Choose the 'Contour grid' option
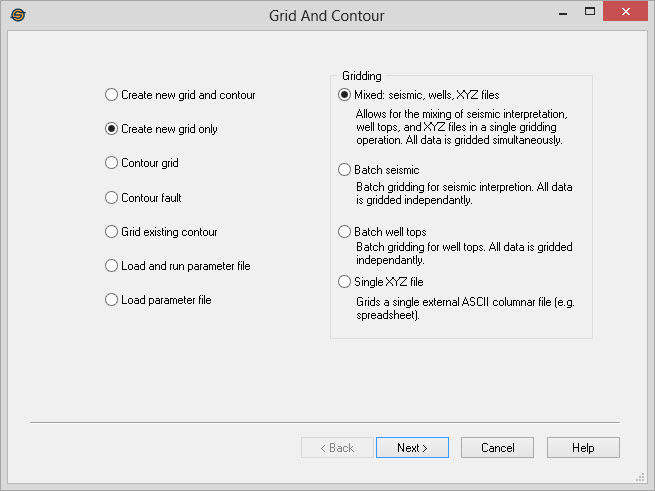 click(111, 162)
